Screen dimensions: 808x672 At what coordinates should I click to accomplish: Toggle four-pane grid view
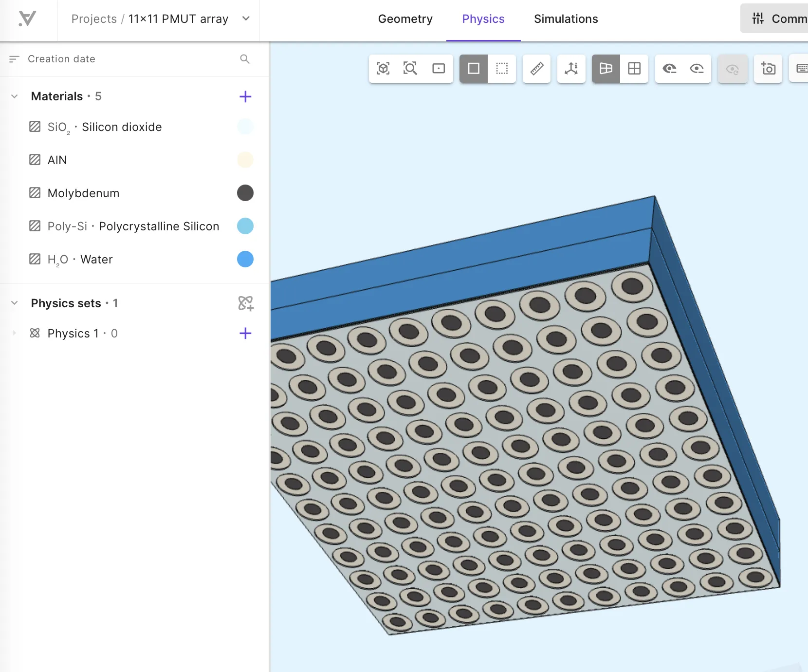point(634,69)
